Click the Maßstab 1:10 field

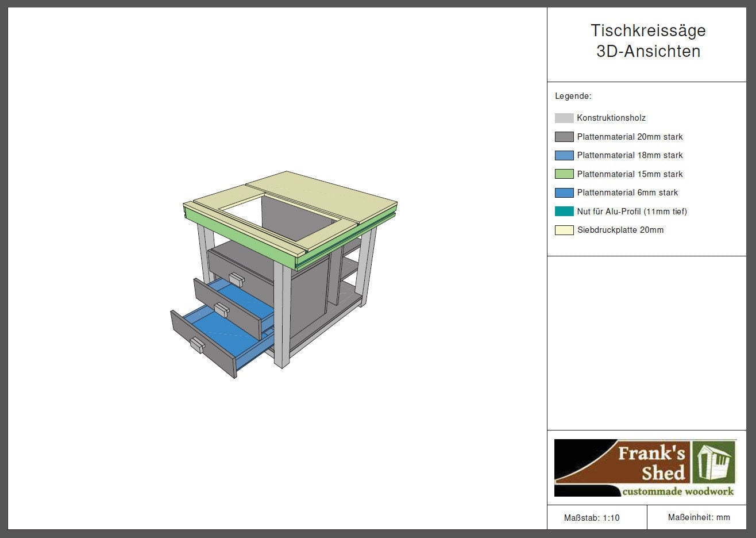coord(592,518)
